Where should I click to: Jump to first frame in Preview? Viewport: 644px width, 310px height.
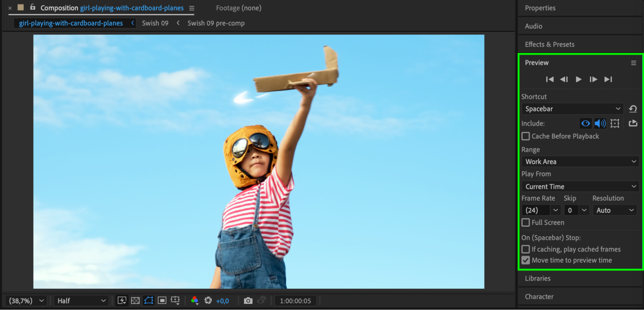click(x=550, y=79)
